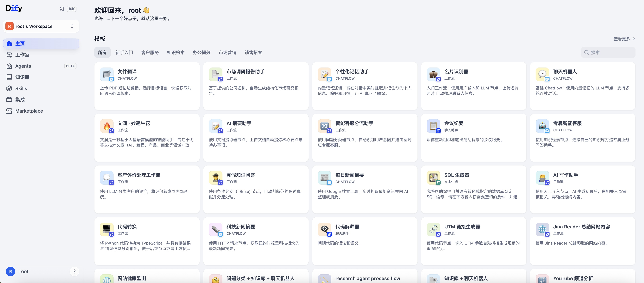Click 查看更多 link for templates
The image size is (644, 283).
[x=624, y=39]
